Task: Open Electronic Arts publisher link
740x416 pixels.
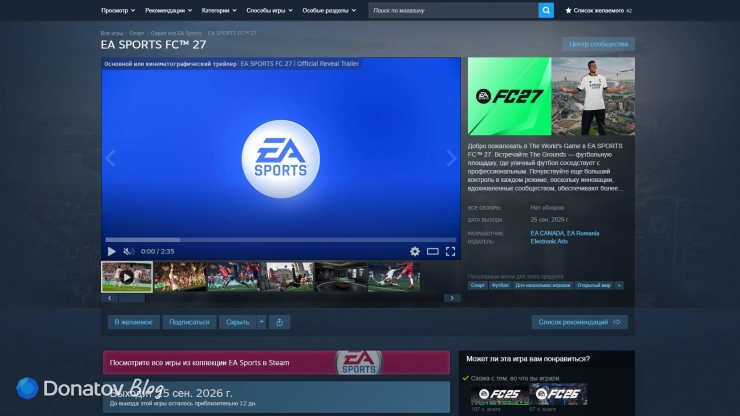Action: 549,241
